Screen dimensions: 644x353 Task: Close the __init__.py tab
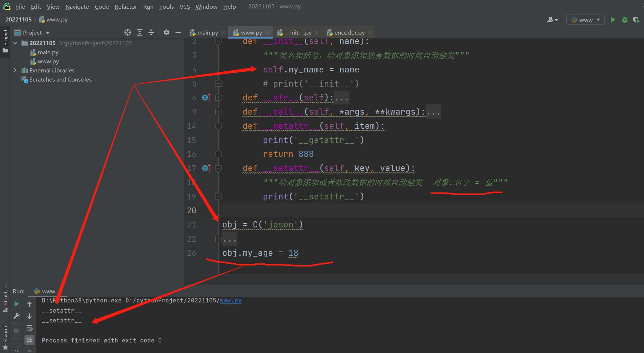(x=317, y=33)
